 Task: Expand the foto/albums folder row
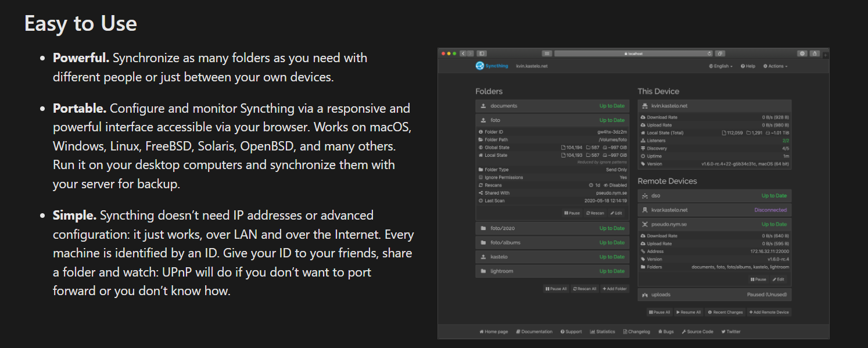pyautogui.click(x=552, y=242)
